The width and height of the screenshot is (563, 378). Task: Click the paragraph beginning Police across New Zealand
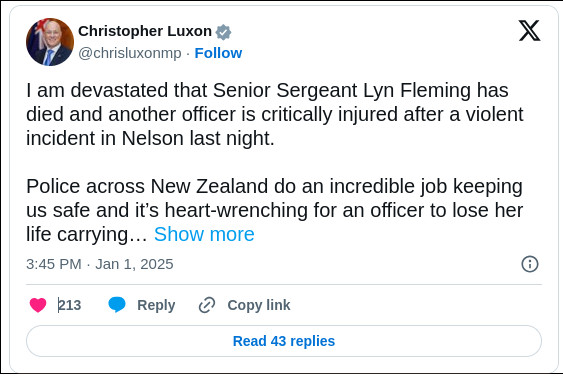[275, 210]
